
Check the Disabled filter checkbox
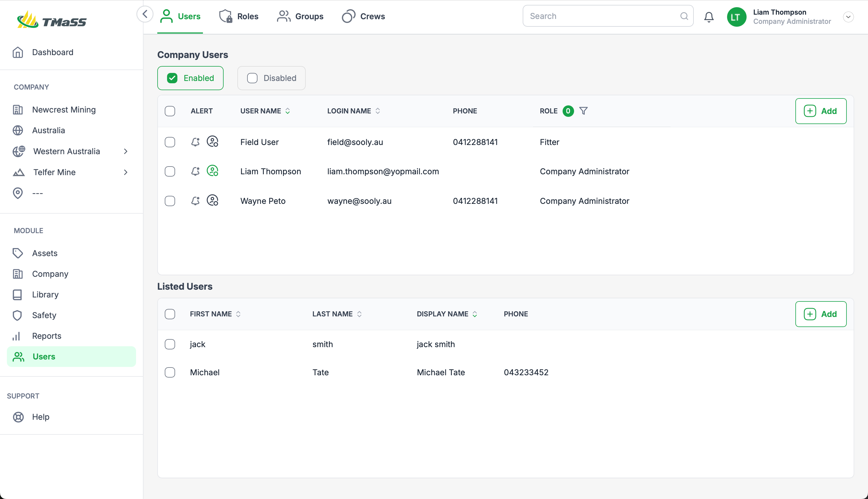(x=252, y=78)
